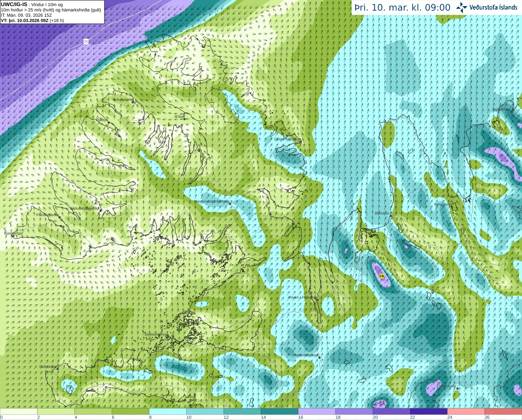Screen dimensions: 522x420
Task: Click the '10m hviður > 25 m/s' description line
Action: (51, 10)
